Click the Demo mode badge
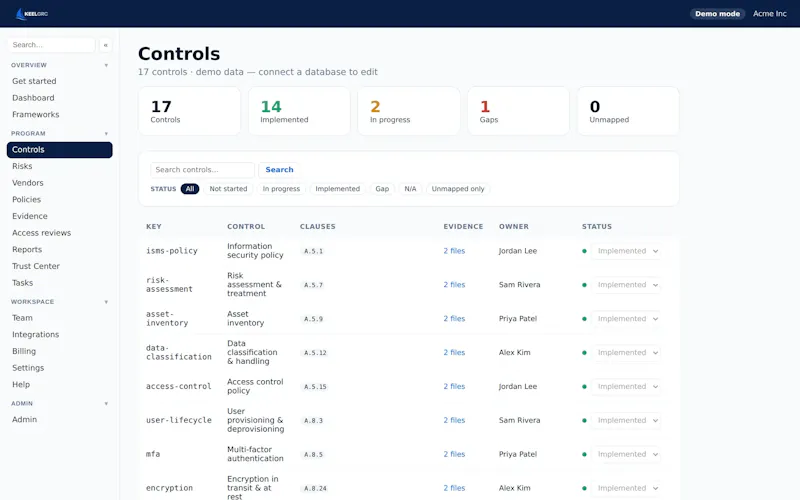The image size is (800, 500). [x=717, y=14]
